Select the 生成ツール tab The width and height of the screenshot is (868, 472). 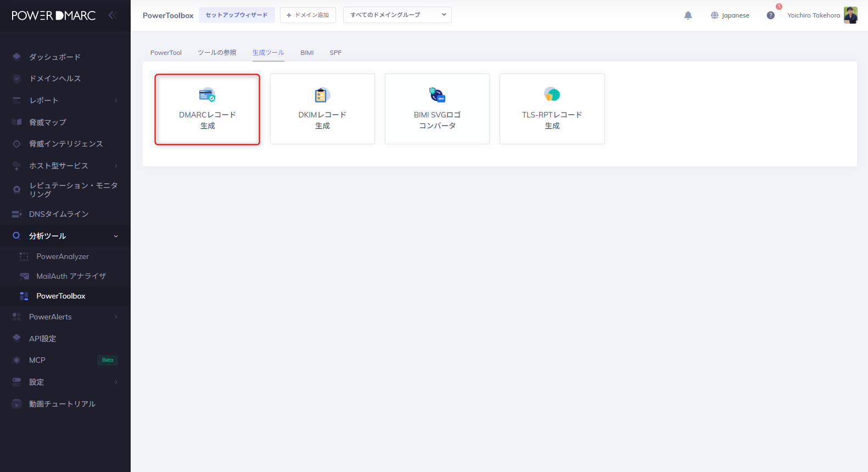pyautogui.click(x=268, y=53)
